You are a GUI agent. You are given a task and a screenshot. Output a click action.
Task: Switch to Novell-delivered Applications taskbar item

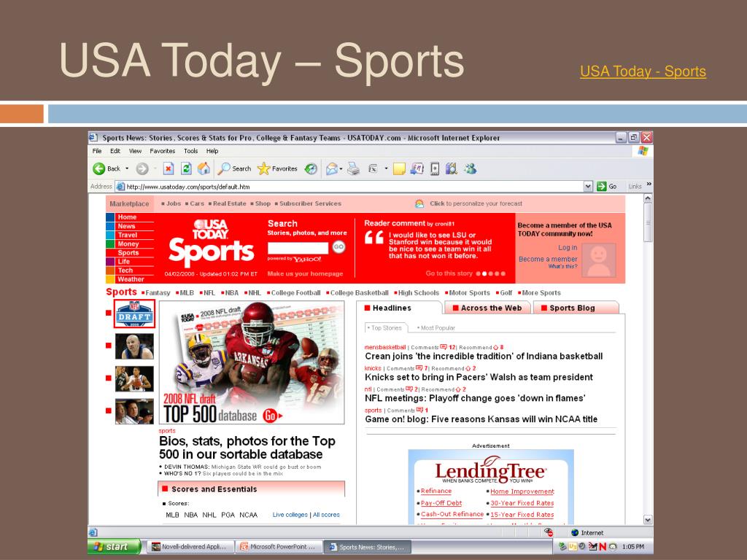[190, 547]
